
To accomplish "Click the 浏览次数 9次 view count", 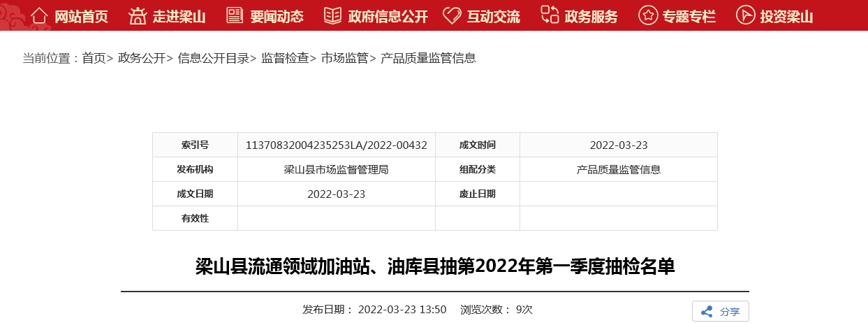I will click(x=496, y=310).
